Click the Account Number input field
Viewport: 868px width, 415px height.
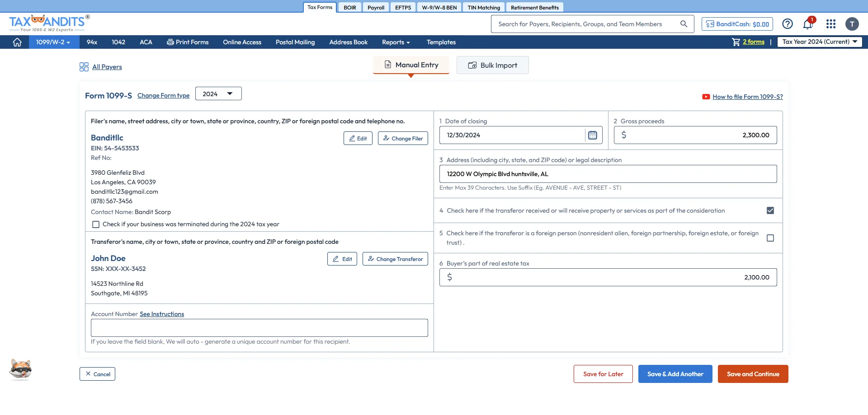259,328
